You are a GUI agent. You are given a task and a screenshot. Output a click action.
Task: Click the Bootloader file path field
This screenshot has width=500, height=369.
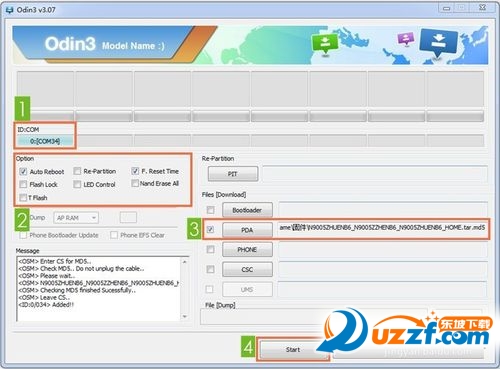coord(383,210)
